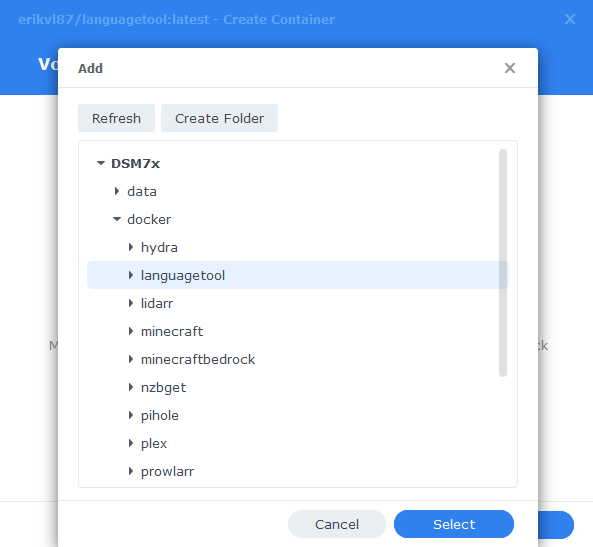Expand the data folder arrow
This screenshot has height=547, width=593.
pos(117,191)
